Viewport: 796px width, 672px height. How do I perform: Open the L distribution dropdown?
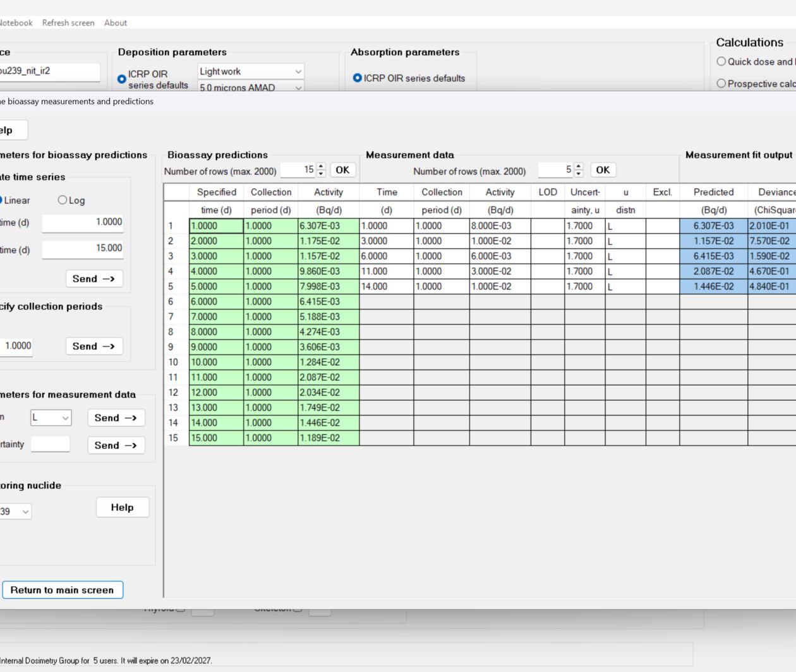point(51,417)
